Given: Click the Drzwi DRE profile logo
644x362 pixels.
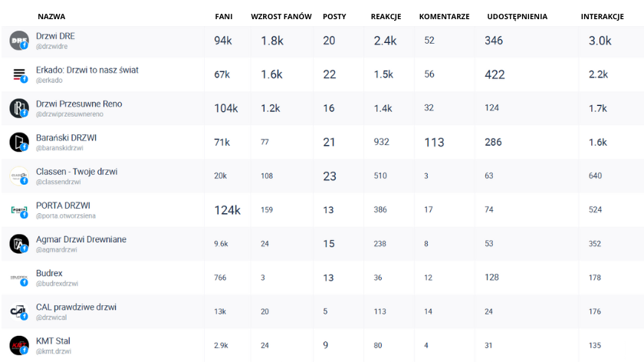Looking at the screenshot, I should pos(19,41).
